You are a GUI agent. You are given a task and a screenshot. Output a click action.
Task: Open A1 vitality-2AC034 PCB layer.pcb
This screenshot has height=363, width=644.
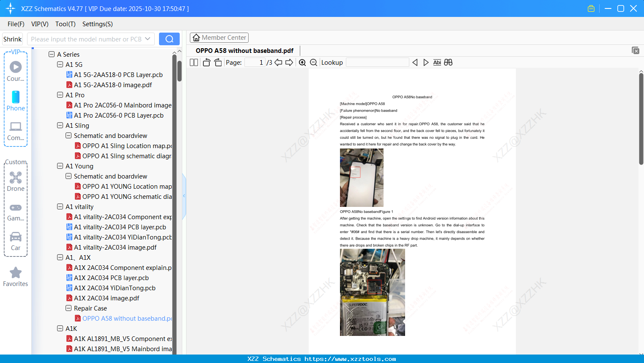(x=116, y=227)
